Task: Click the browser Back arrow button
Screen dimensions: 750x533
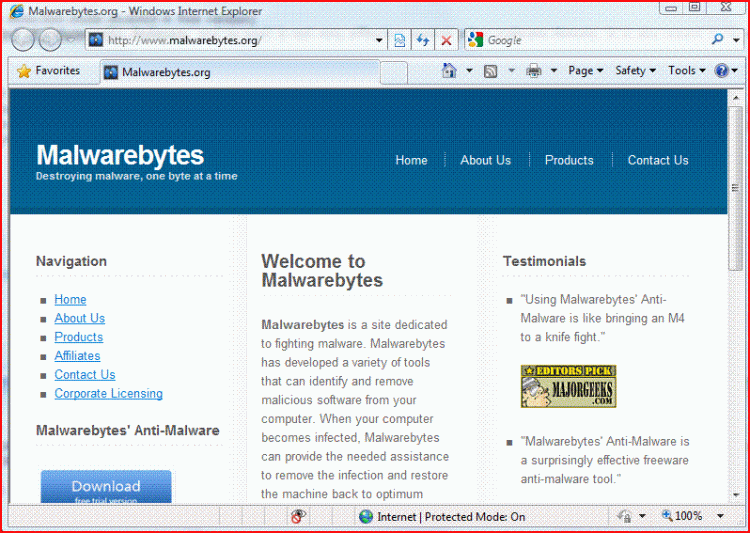Action: tap(22, 40)
